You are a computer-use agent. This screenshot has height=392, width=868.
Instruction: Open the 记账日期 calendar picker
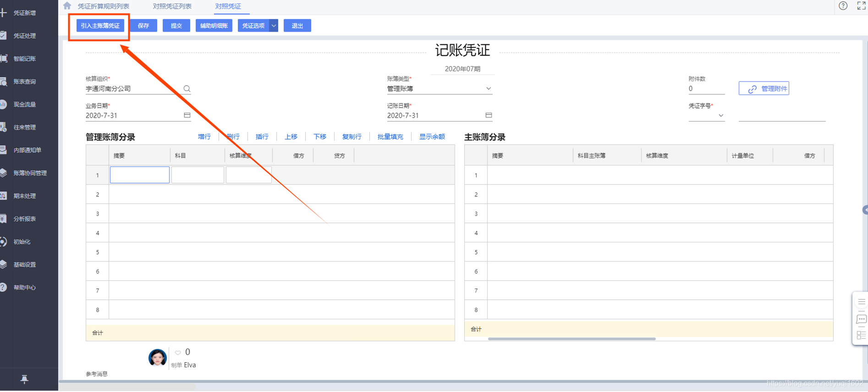(x=489, y=115)
